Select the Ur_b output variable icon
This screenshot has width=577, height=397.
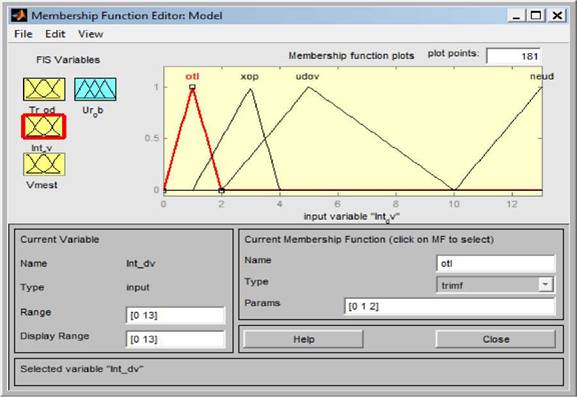pos(95,89)
